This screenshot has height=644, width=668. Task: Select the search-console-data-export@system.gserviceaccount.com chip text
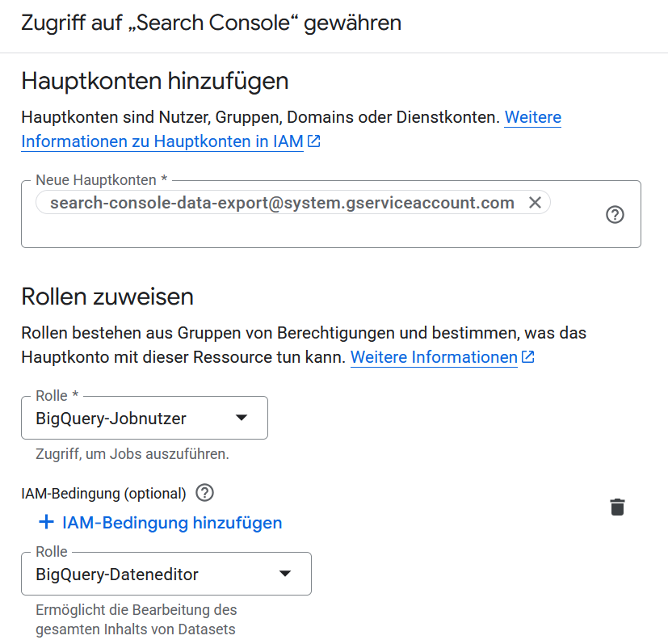point(282,203)
